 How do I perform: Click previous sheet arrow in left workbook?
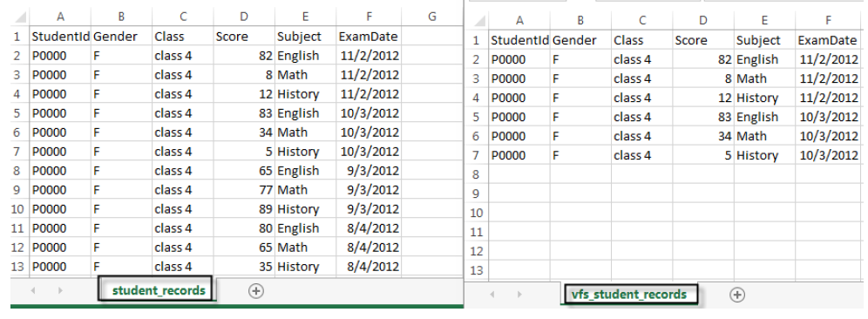tap(32, 291)
